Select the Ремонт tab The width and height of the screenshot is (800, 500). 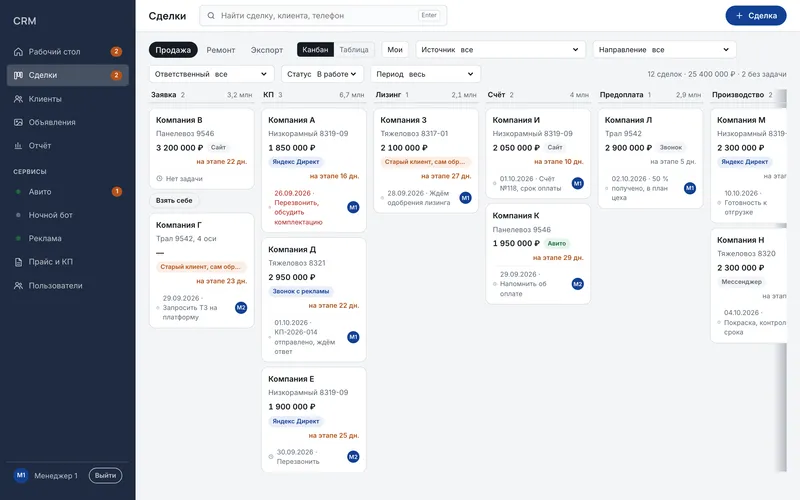click(x=220, y=49)
